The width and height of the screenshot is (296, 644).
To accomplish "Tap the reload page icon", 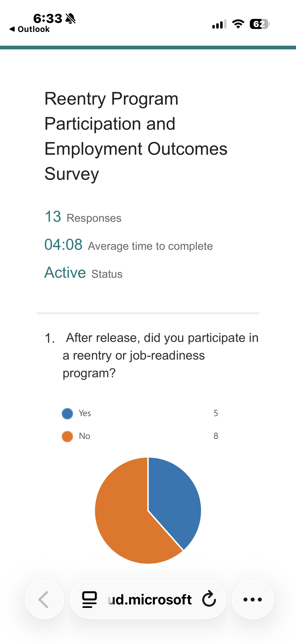I will tap(209, 599).
